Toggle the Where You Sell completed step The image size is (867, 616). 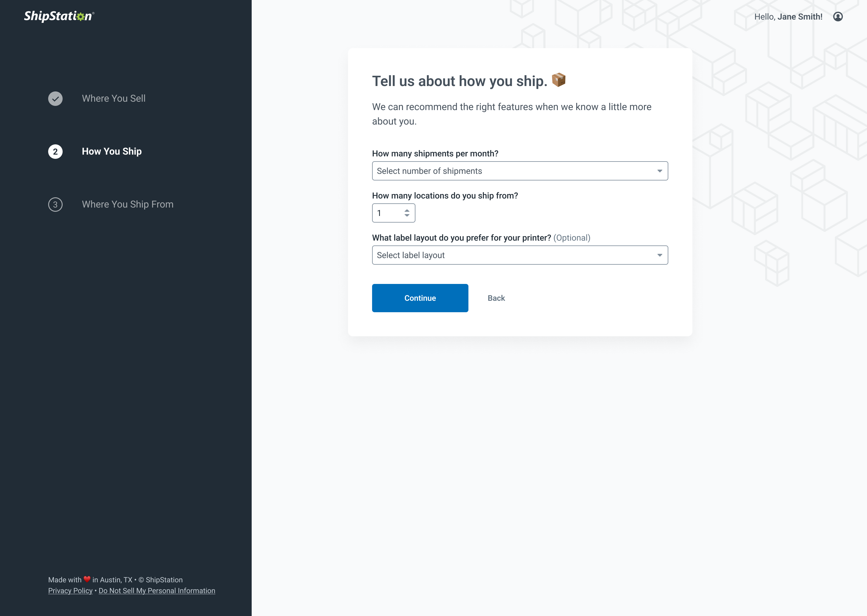(x=55, y=99)
